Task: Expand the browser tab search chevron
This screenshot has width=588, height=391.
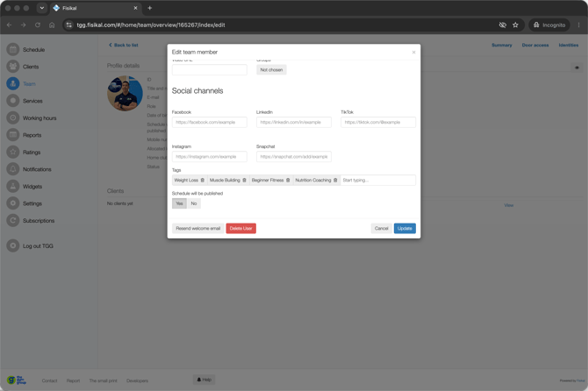Action: click(42, 8)
